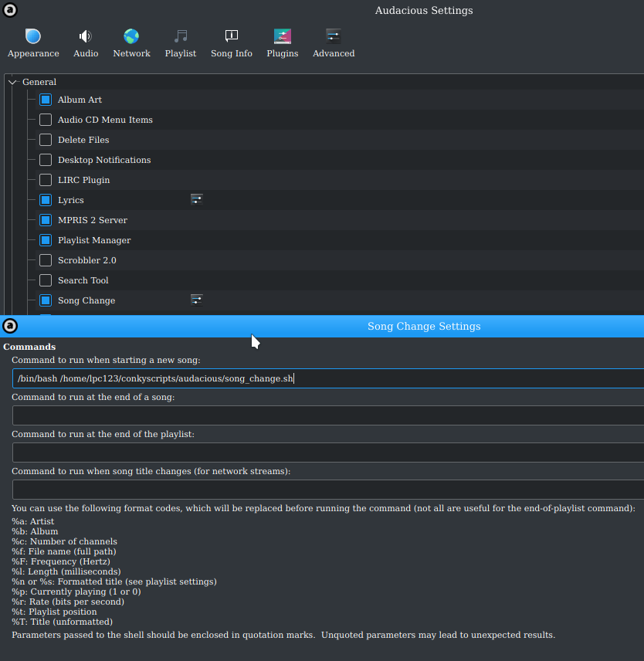Click the '%p: Currently playing (1 or 0)' text
The width and height of the screenshot is (644, 661).
pyautogui.click(x=76, y=592)
